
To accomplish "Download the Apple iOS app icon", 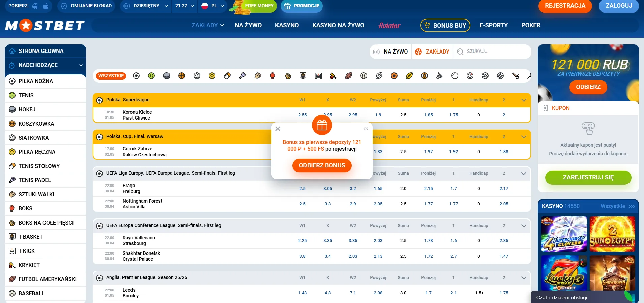I will click(46, 6).
